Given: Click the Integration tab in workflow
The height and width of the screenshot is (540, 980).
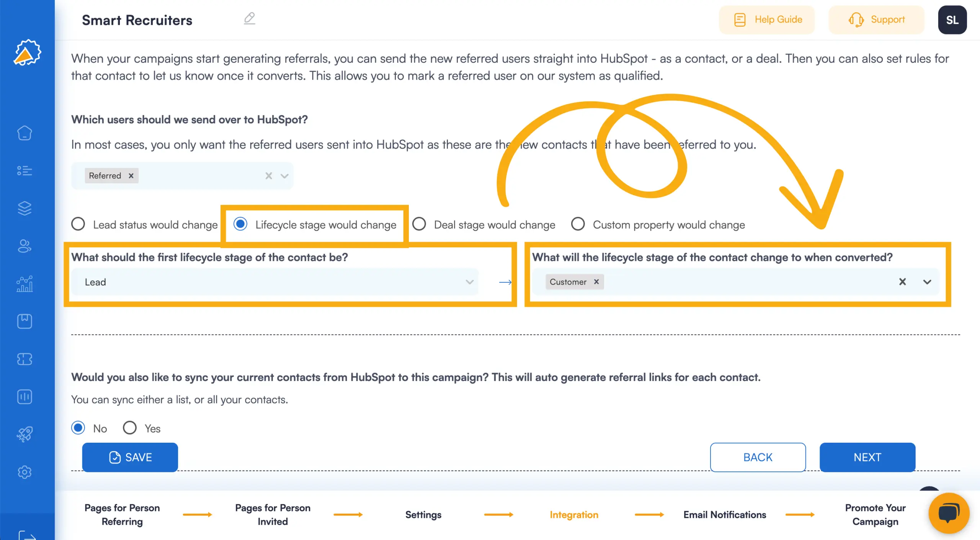Looking at the screenshot, I should click(x=574, y=514).
